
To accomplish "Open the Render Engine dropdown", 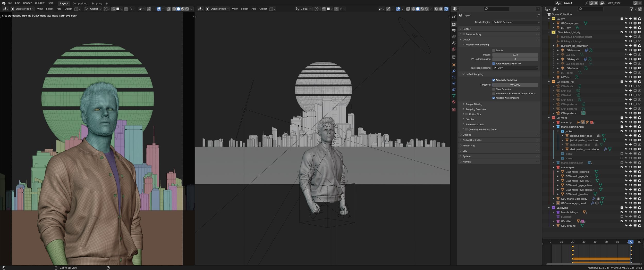I will point(516,22).
